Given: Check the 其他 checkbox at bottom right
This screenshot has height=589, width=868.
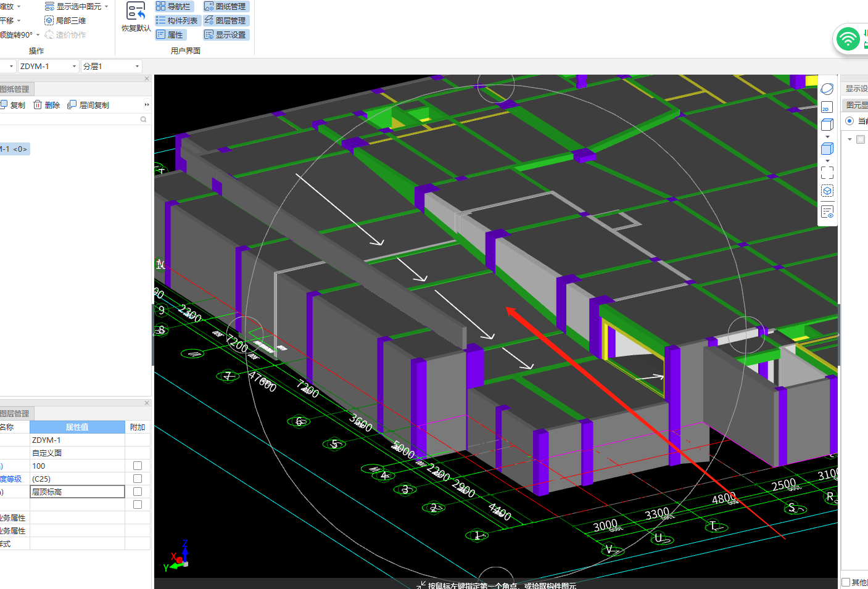Looking at the screenshot, I should [846, 582].
